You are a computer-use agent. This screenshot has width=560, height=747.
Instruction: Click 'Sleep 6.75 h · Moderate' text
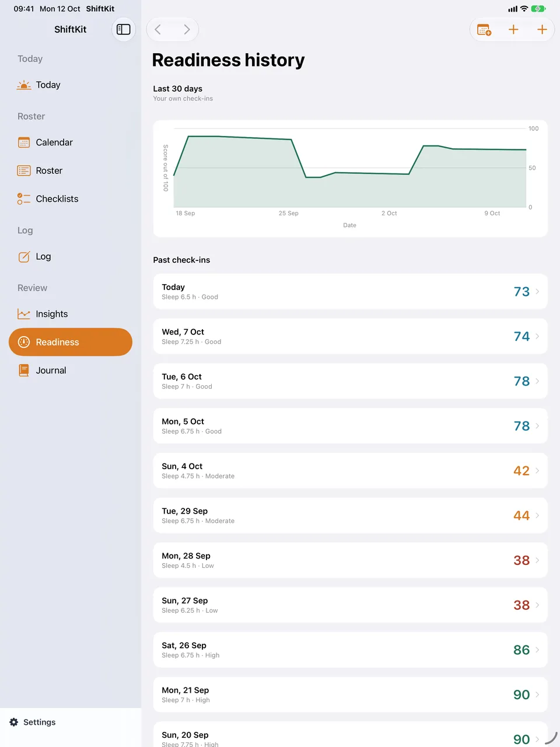pos(198,521)
